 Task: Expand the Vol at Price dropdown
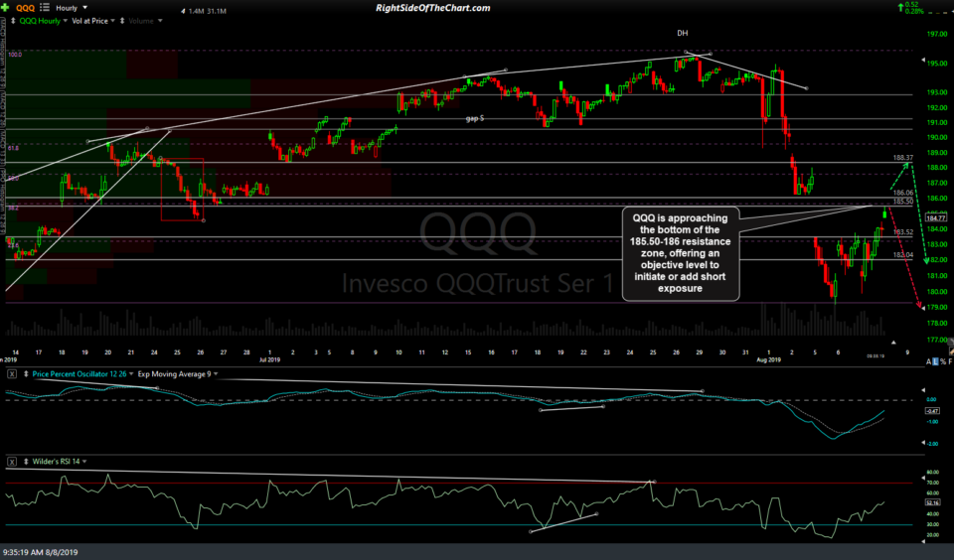point(112,21)
